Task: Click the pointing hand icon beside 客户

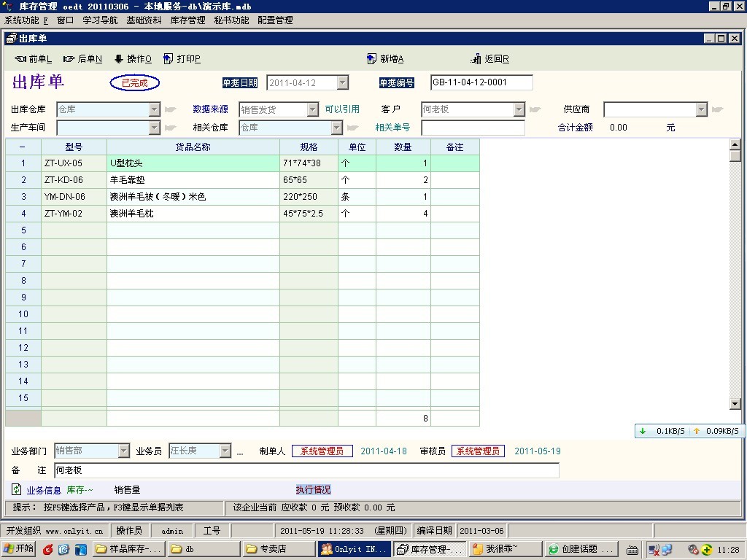Action: click(x=535, y=109)
